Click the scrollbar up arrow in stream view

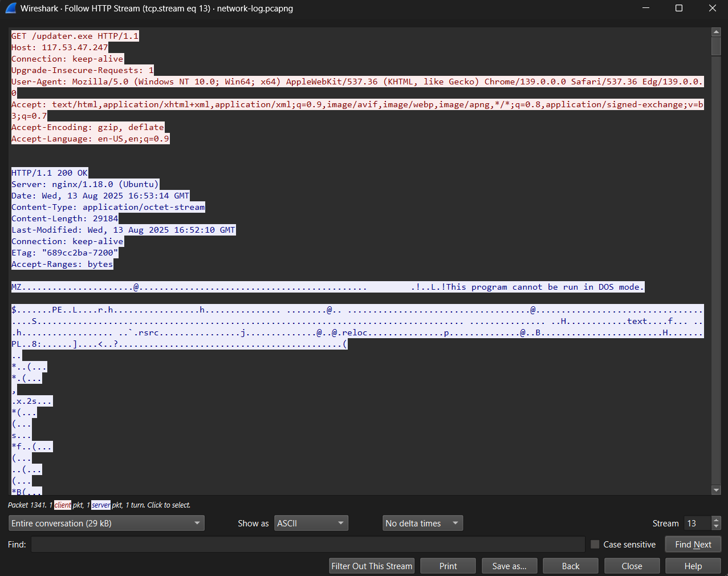716,32
